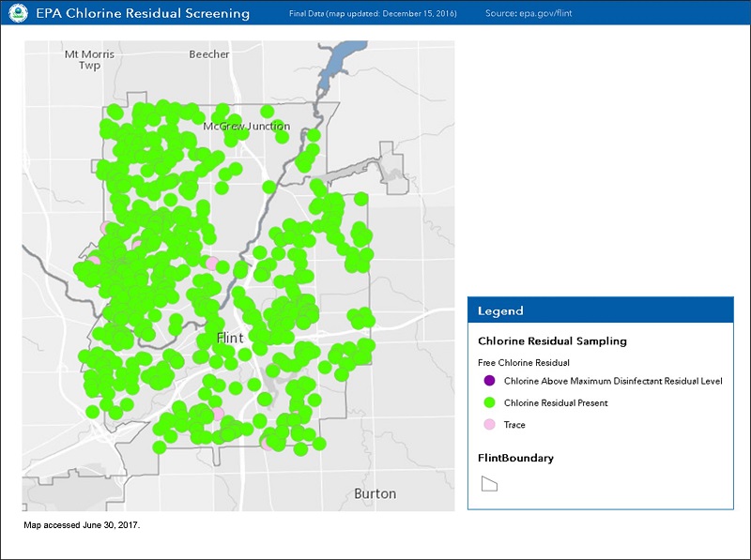Click the Free Chlorine Residual sublabel
This screenshot has width=751, height=560.
point(524,362)
